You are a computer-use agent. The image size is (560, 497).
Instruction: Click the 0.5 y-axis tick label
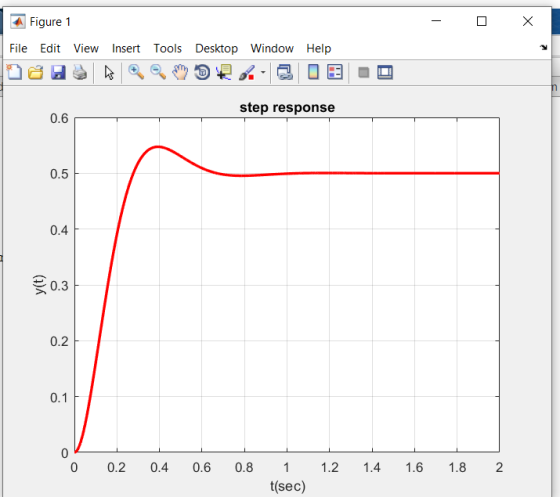point(59,174)
